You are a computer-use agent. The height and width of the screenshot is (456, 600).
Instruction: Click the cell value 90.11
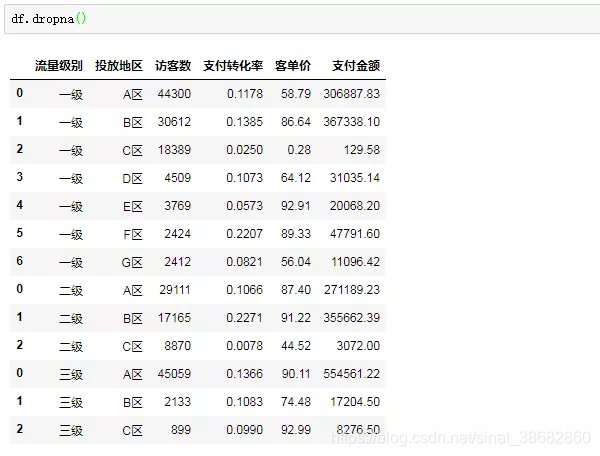click(296, 374)
